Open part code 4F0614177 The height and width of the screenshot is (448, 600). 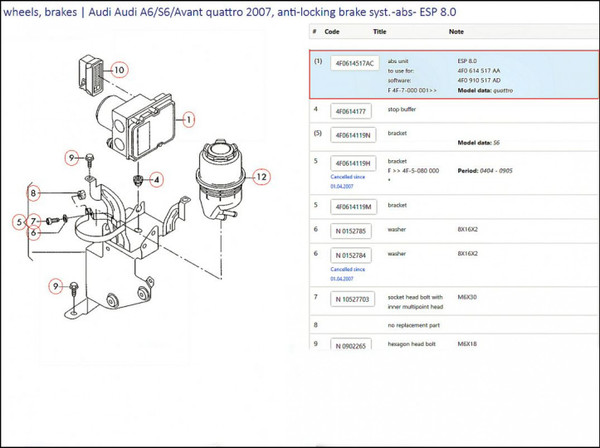[x=351, y=112]
